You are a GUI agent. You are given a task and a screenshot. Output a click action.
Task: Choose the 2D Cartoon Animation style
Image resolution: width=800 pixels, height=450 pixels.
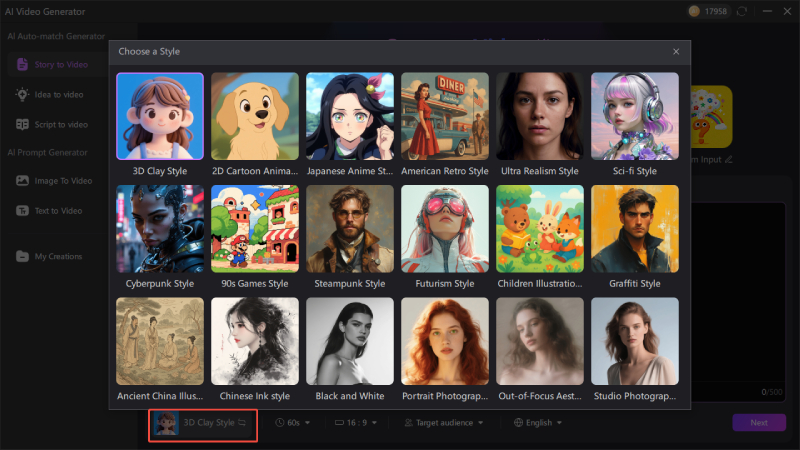255,116
